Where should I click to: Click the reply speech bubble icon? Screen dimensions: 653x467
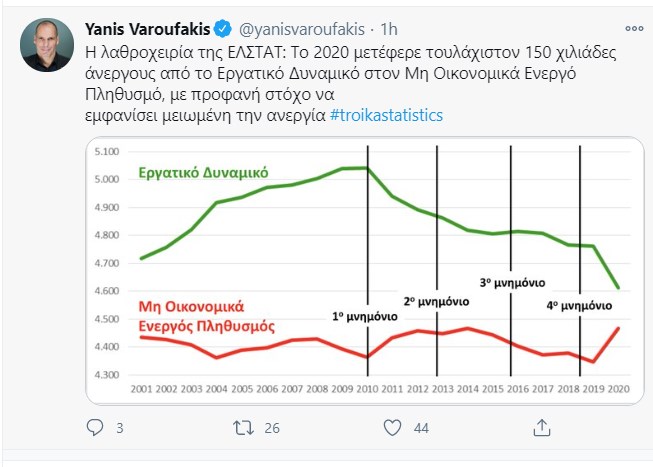click(96, 428)
